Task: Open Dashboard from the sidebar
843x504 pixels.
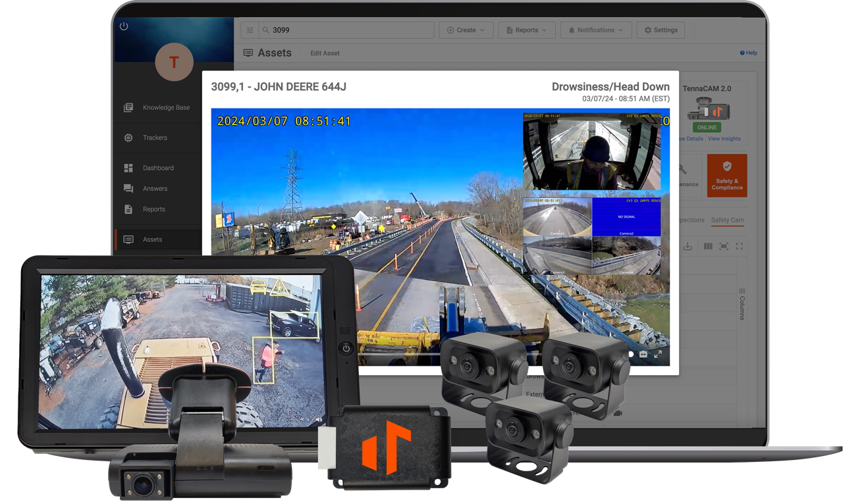Action: 158,168
